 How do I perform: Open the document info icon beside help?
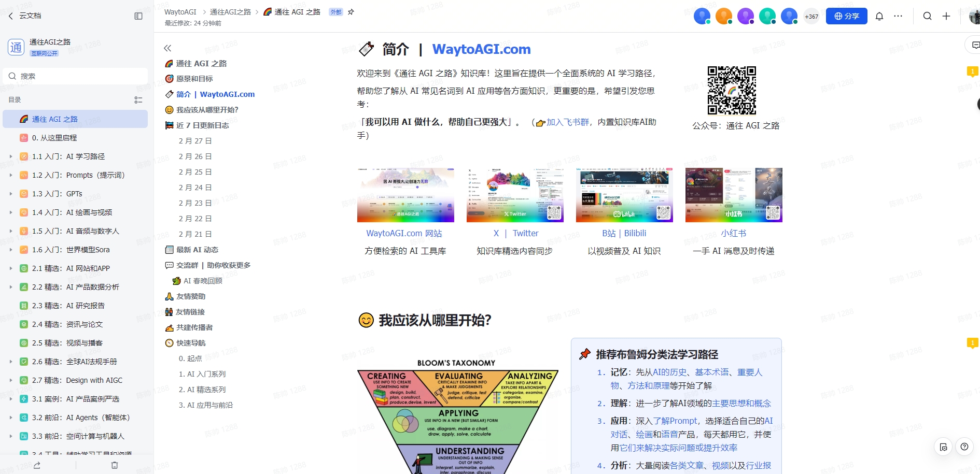pyautogui.click(x=943, y=447)
